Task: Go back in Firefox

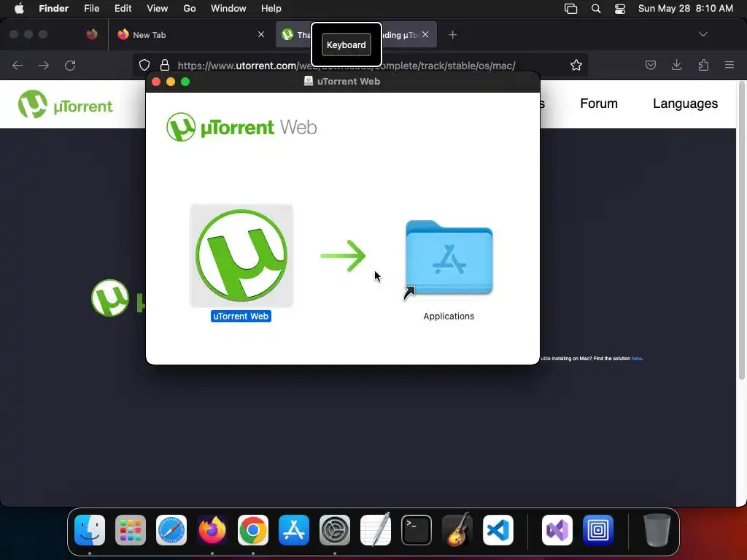Action: point(18,65)
